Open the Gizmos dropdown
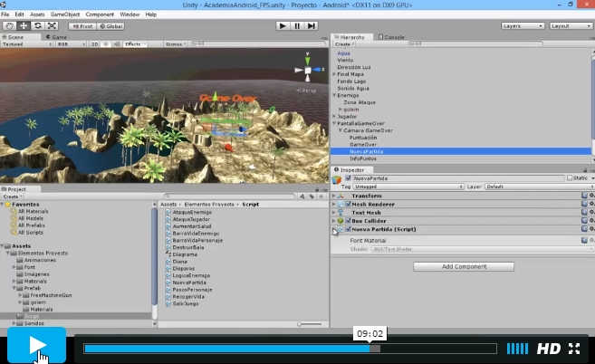Screen dimensions: 595x364 (x=176, y=44)
